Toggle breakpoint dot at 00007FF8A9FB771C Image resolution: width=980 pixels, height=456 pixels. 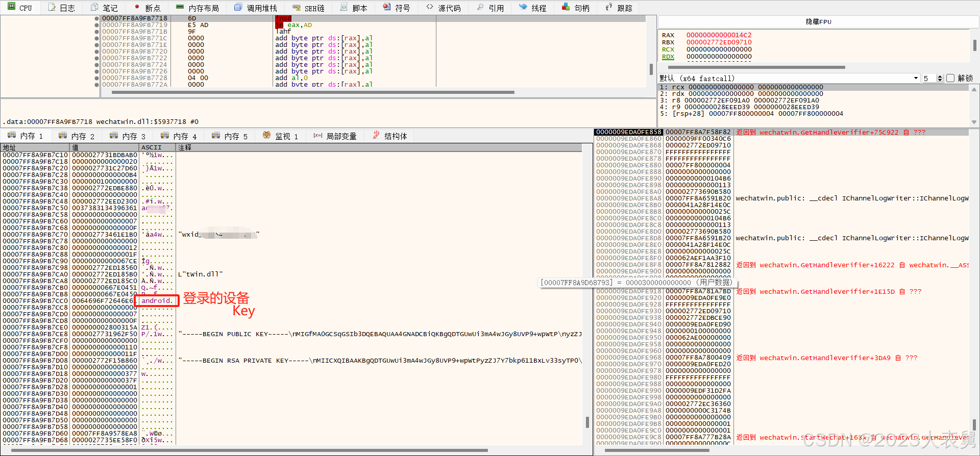[x=96, y=38]
